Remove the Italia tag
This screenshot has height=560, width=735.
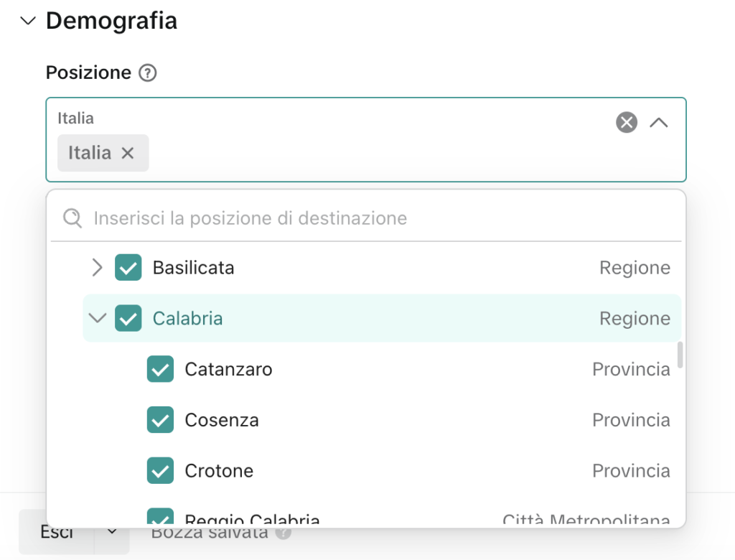[128, 153]
